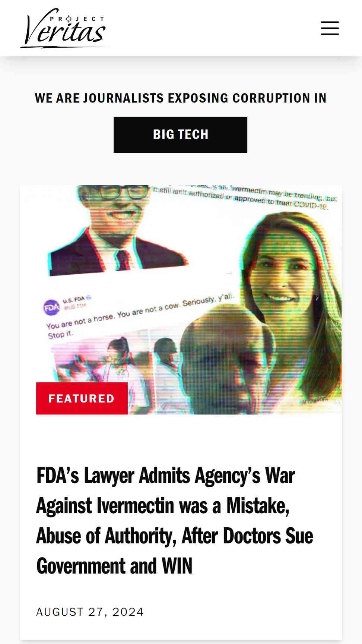Open the hamburger navigation menu
Image resolution: width=362 pixels, height=644 pixels.
330,28
